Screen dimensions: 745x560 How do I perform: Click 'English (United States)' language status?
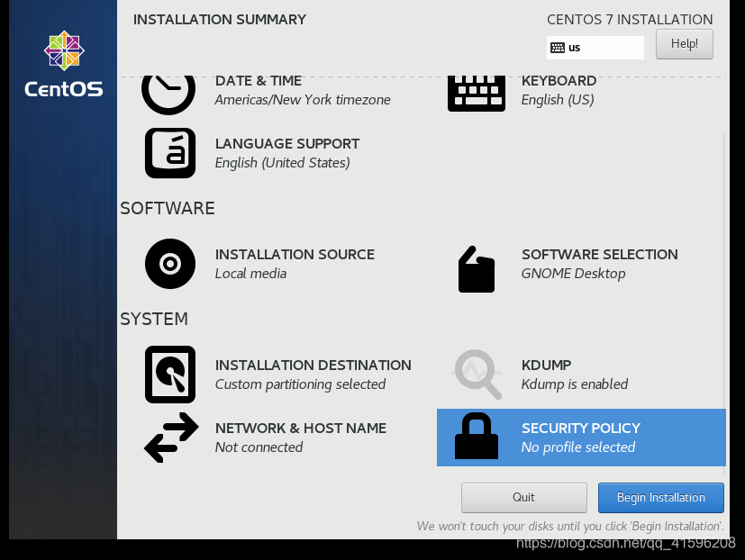(283, 163)
